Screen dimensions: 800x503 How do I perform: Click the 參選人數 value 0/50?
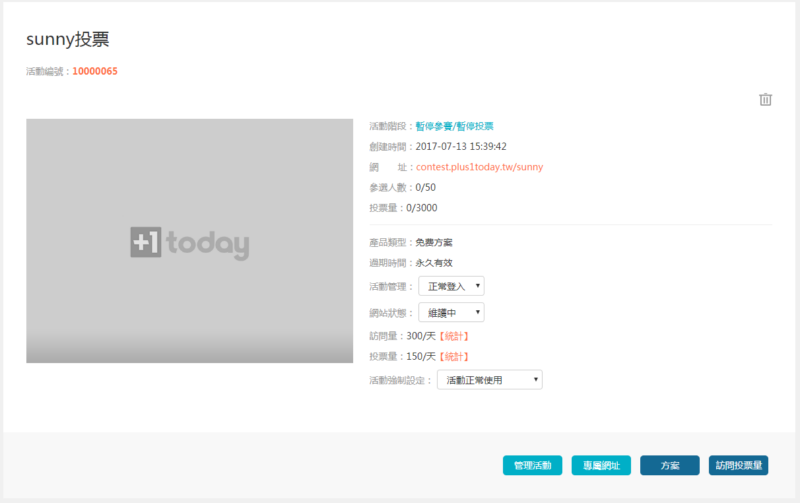click(426, 187)
